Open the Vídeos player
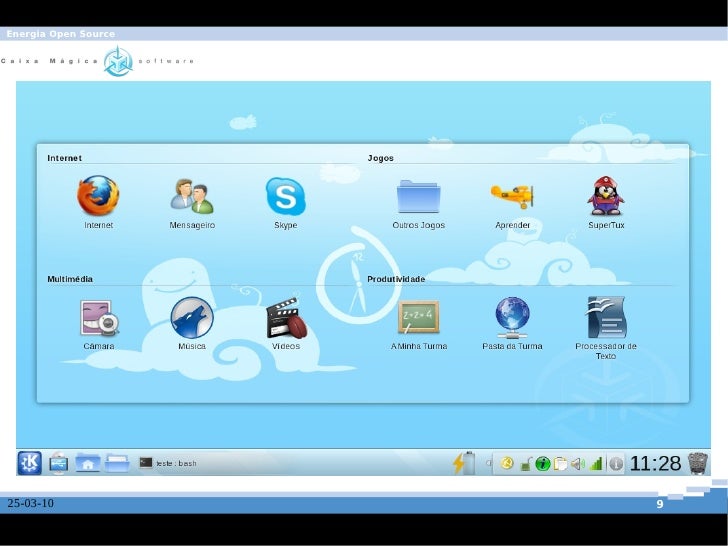The height and width of the screenshot is (546, 728). 286,318
